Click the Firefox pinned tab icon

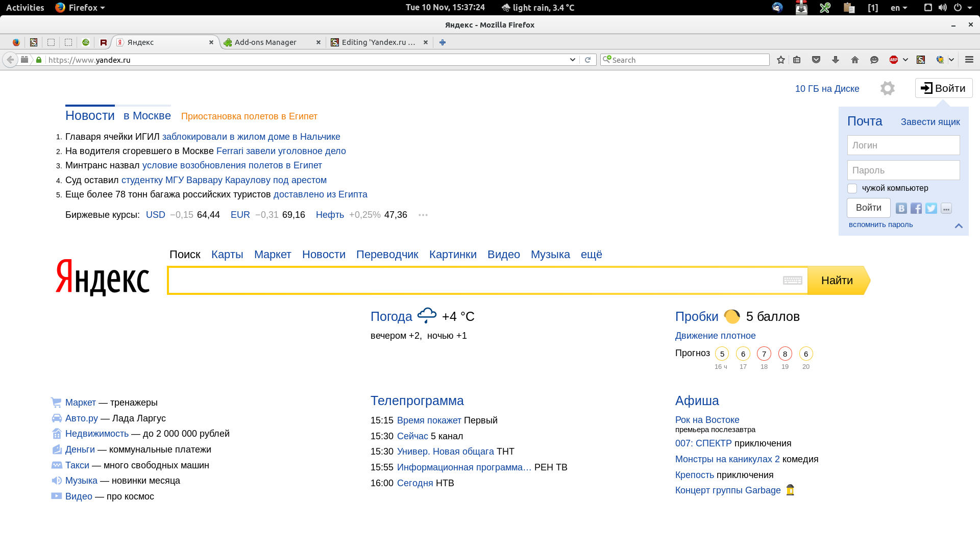pos(16,42)
